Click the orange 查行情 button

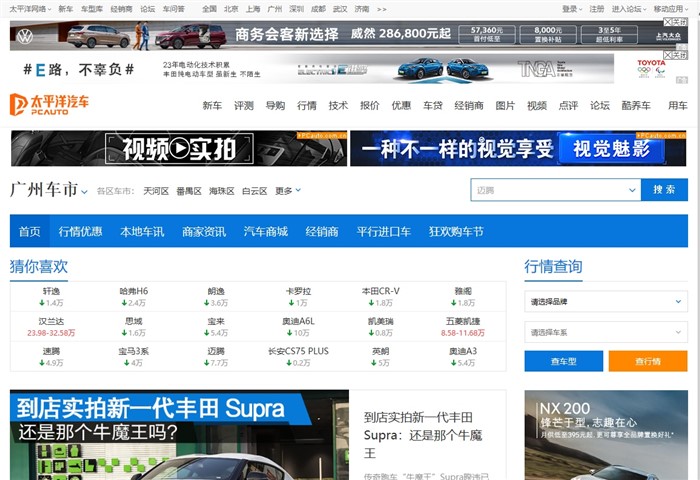(648, 361)
